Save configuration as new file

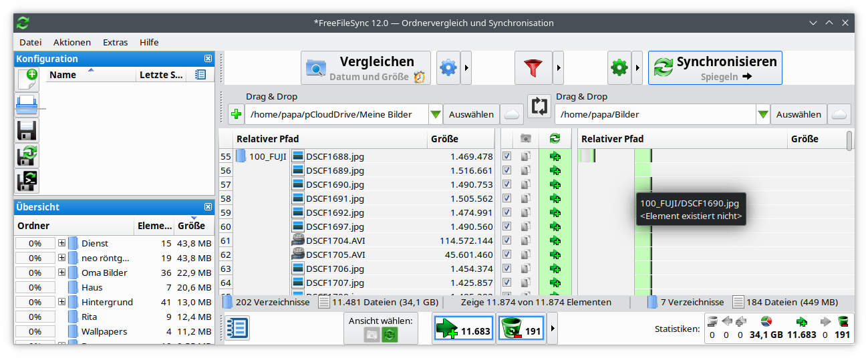tap(28, 156)
